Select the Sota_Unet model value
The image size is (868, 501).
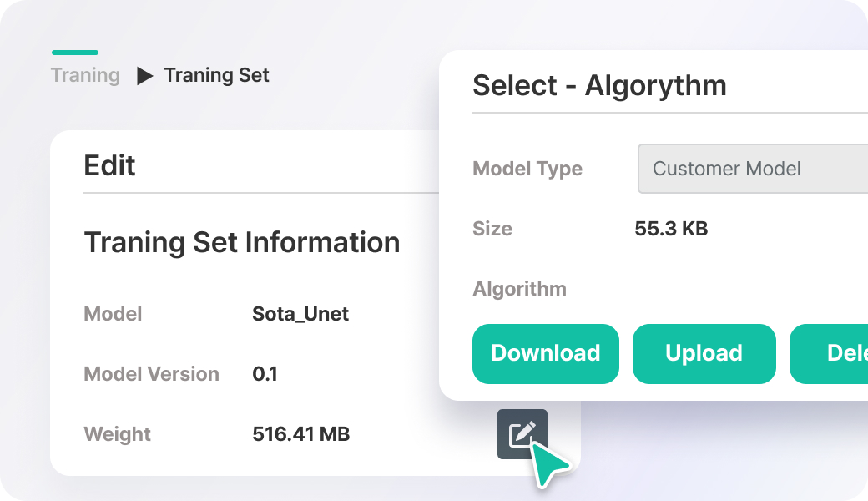[x=300, y=314]
